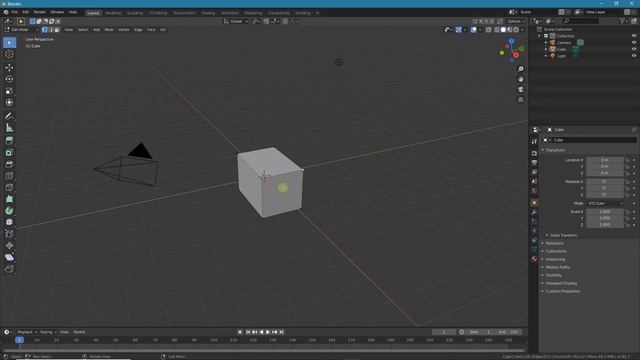Select the Move tool

(x=9, y=67)
